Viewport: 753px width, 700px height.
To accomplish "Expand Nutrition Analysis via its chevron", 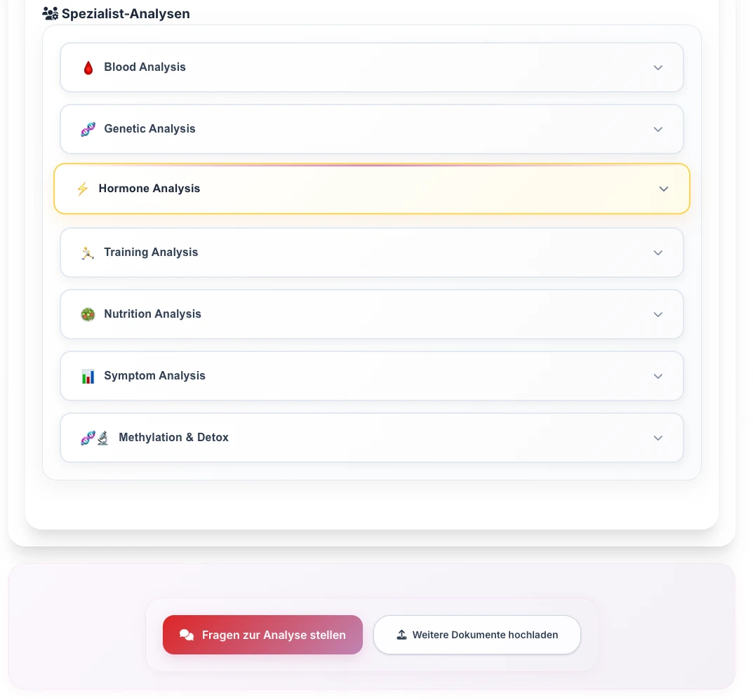I will pyautogui.click(x=658, y=315).
